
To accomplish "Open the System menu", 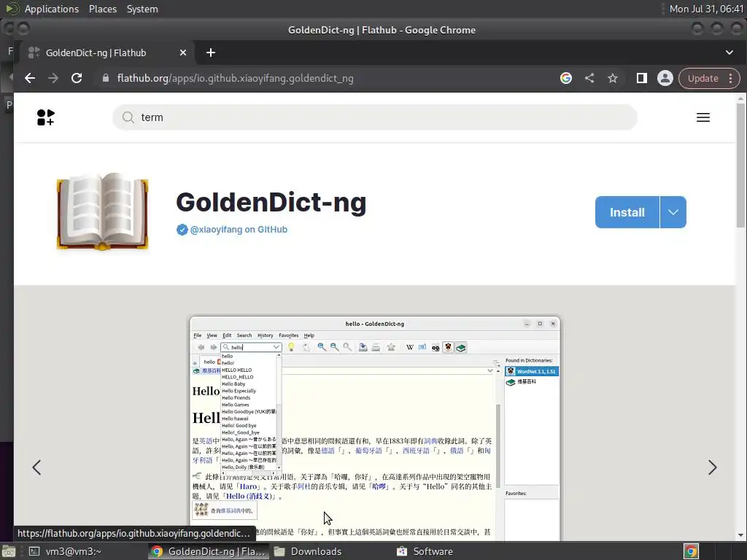I will (142, 9).
